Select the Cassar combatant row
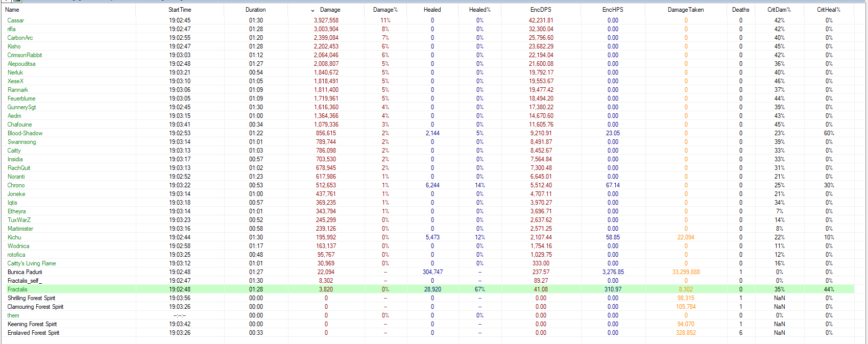The width and height of the screenshot is (868, 344). click(16, 20)
